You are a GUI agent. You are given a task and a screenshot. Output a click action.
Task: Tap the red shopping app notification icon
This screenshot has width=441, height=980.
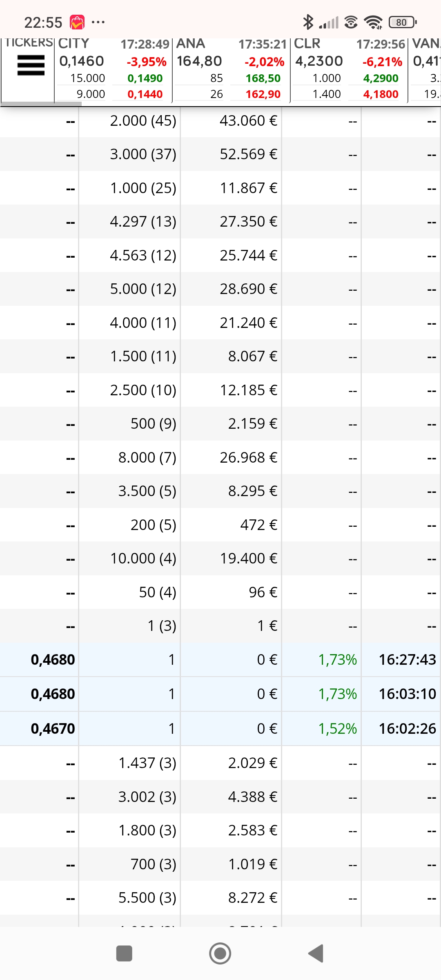pos(77,22)
